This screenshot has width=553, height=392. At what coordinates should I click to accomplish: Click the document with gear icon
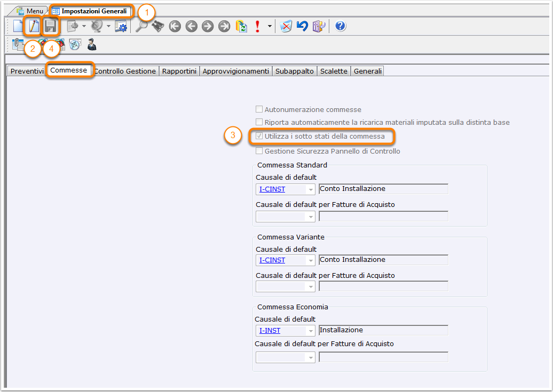click(73, 27)
